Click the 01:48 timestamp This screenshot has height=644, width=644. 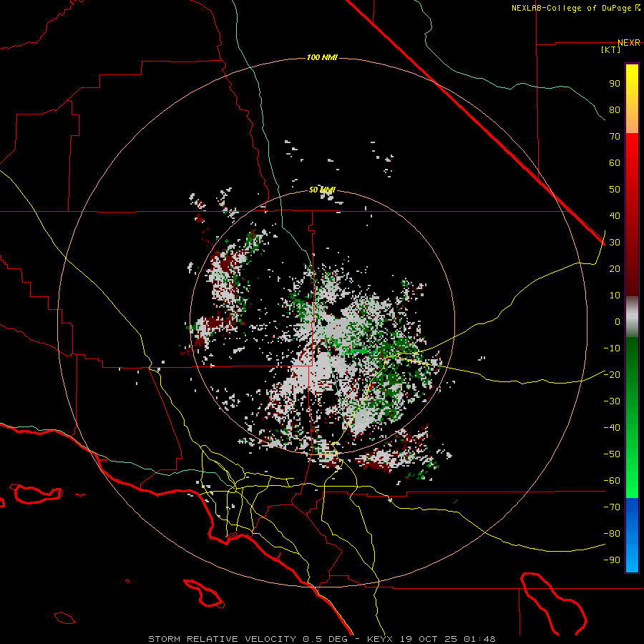click(480, 639)
